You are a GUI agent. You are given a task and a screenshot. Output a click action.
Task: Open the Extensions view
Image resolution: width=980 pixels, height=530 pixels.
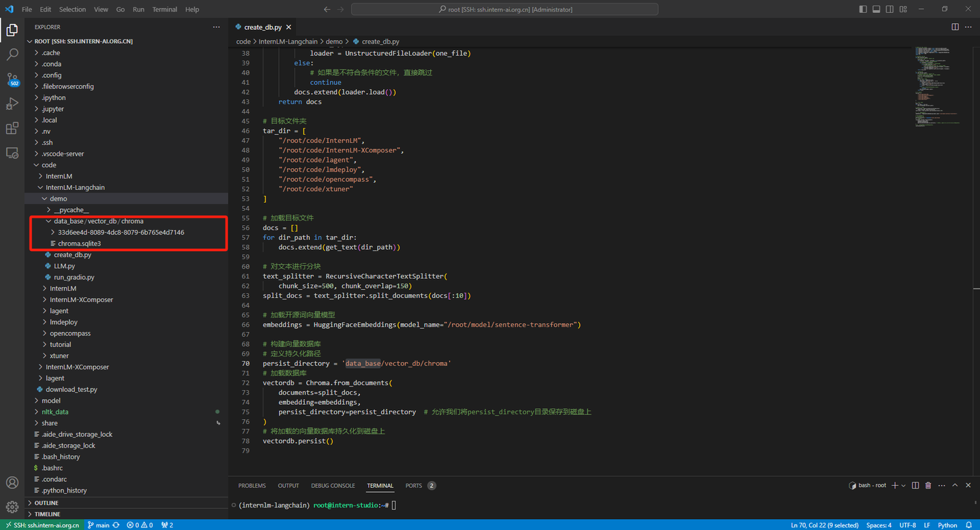(x=12, y=128)
